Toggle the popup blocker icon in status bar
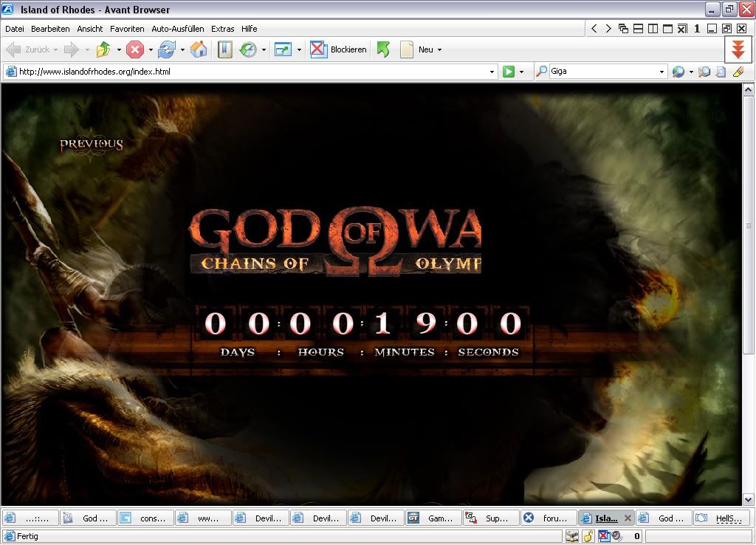This screenshot has height=545, width=756. 604,536
